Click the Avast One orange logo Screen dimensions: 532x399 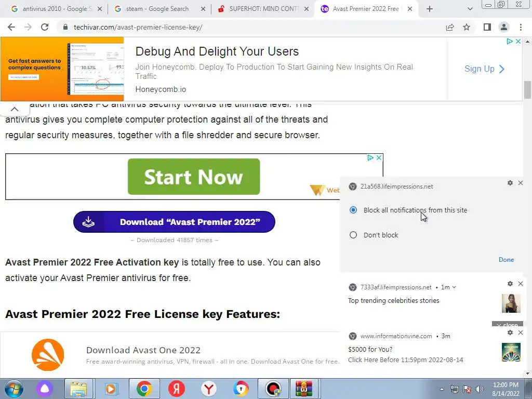click(x=48, y=354)
